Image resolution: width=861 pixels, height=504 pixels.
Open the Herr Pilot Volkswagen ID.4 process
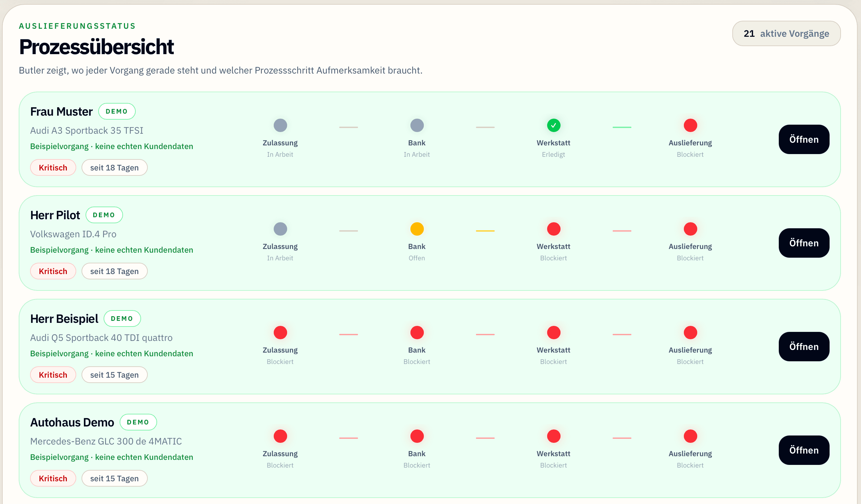804,243
